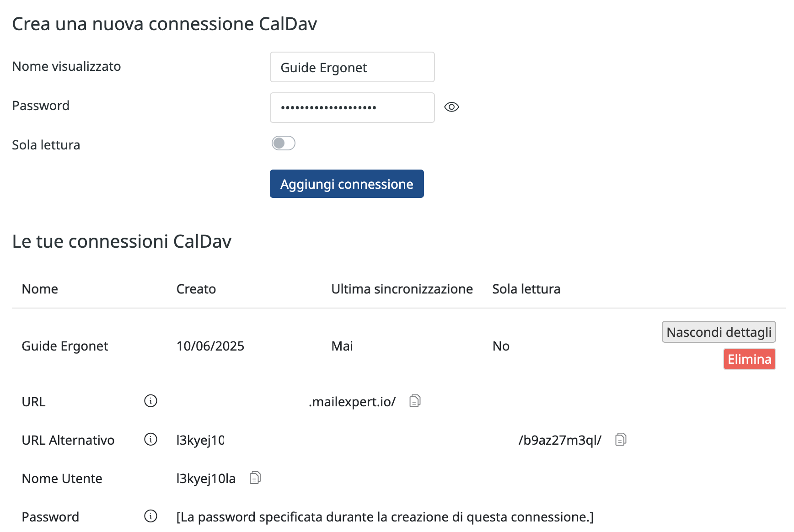Select the Guide Ergonet row name

tap(65, 346)
